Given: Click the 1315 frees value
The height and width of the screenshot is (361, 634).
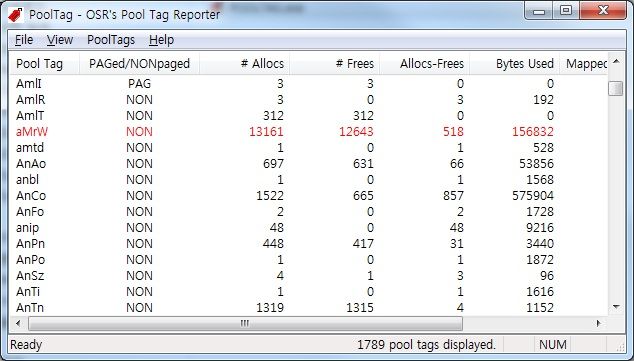Looking at the screenshot, I should [360, 308].
